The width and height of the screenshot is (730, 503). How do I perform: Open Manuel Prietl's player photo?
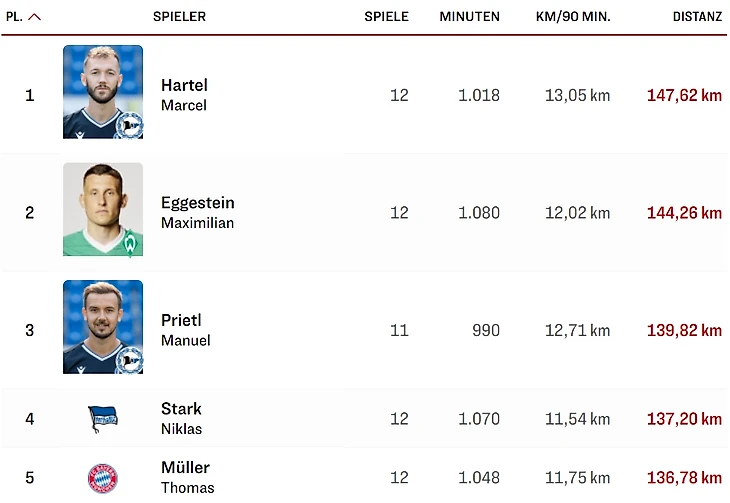103,327
